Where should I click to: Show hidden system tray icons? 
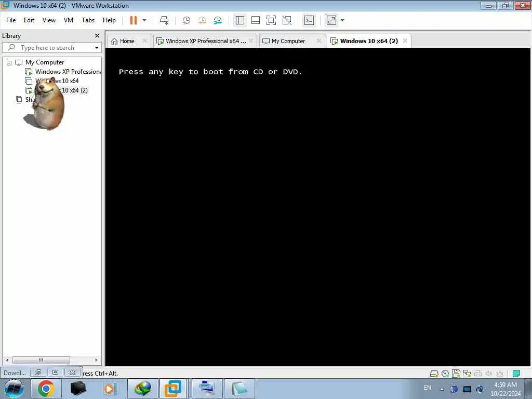pos(442,389)
